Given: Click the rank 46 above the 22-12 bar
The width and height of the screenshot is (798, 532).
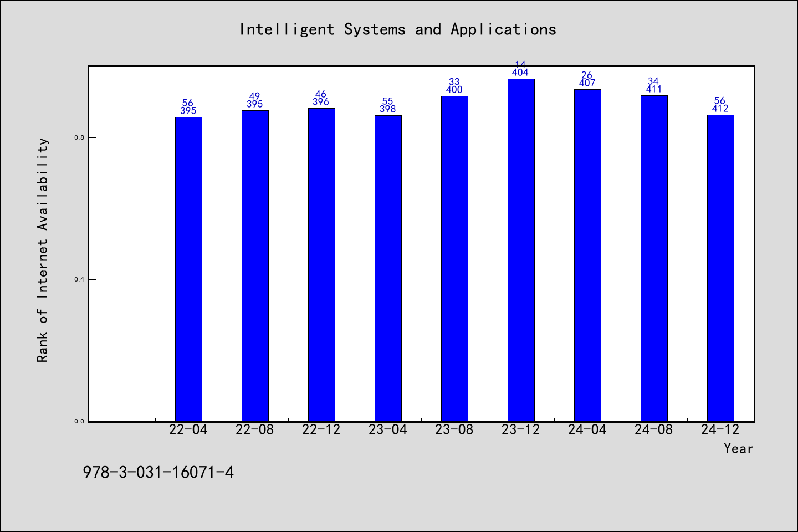Looking at the screenshot, I should 320,94.
